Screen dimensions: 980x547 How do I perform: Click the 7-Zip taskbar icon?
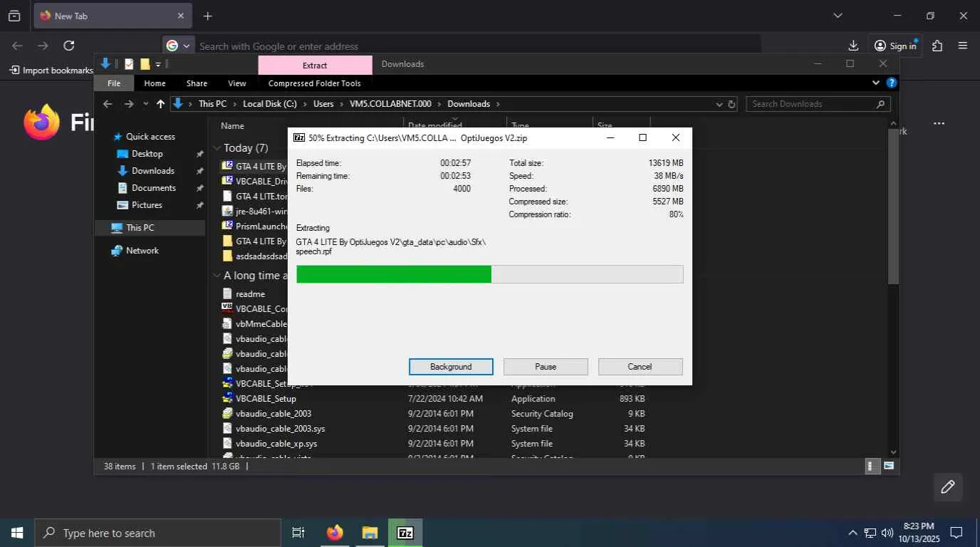click(x=405, y=533)
